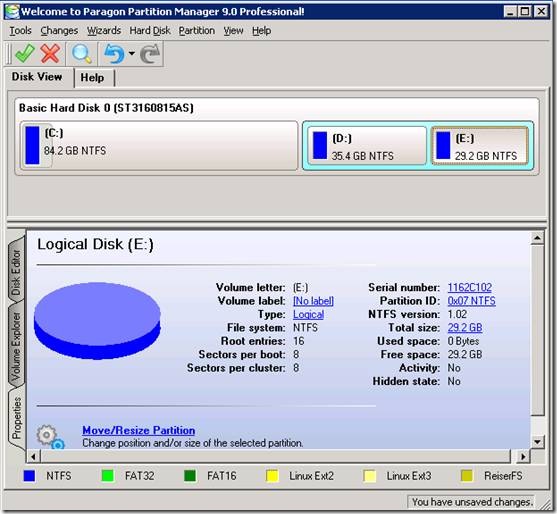The height and width of the screenshot is (514, 557).
Task: Switch to the Help tab
Action: pyautogui.click(x=92, y=77)
